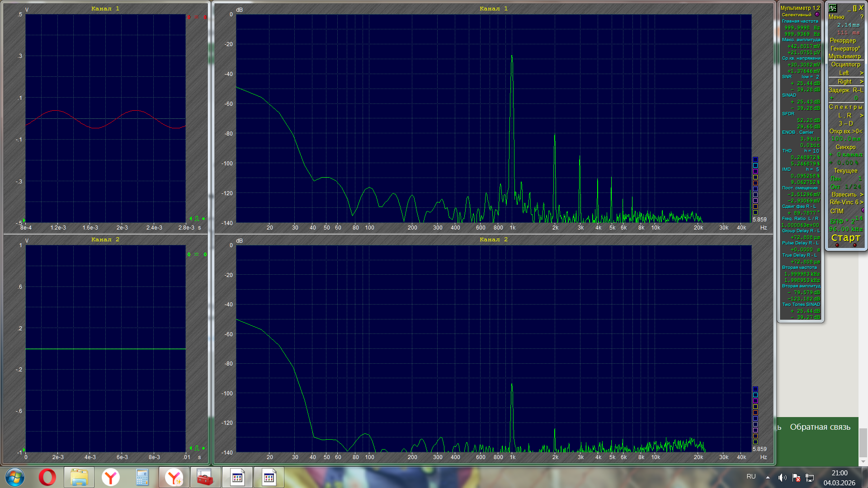
Task: Click the volume speaker tray icon
Action: [782, 477]
